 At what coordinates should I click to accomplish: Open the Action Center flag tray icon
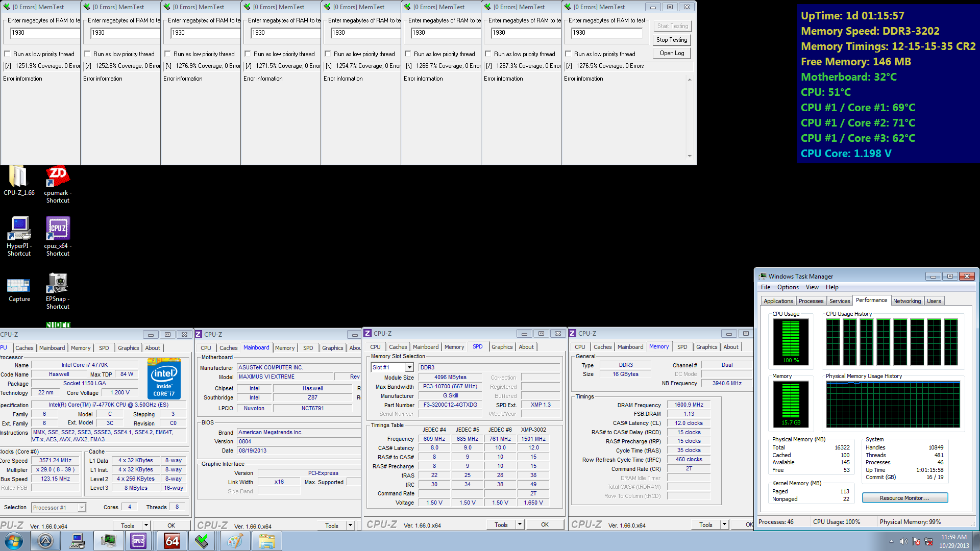(x=916, y=541)
